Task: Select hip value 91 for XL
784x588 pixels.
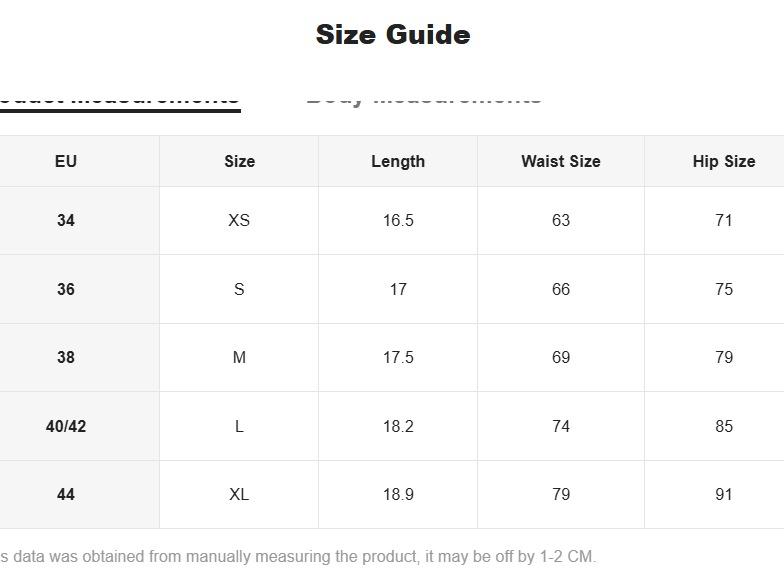Action: tap(723, 494)
